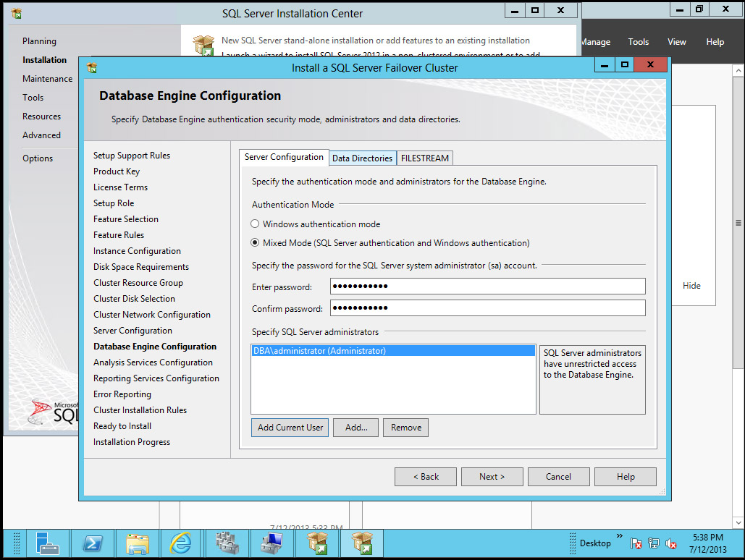Open the Action Center flag icon
Image resolution: width=745 pixels, height=560 pixels.
(x=637, y=543)
